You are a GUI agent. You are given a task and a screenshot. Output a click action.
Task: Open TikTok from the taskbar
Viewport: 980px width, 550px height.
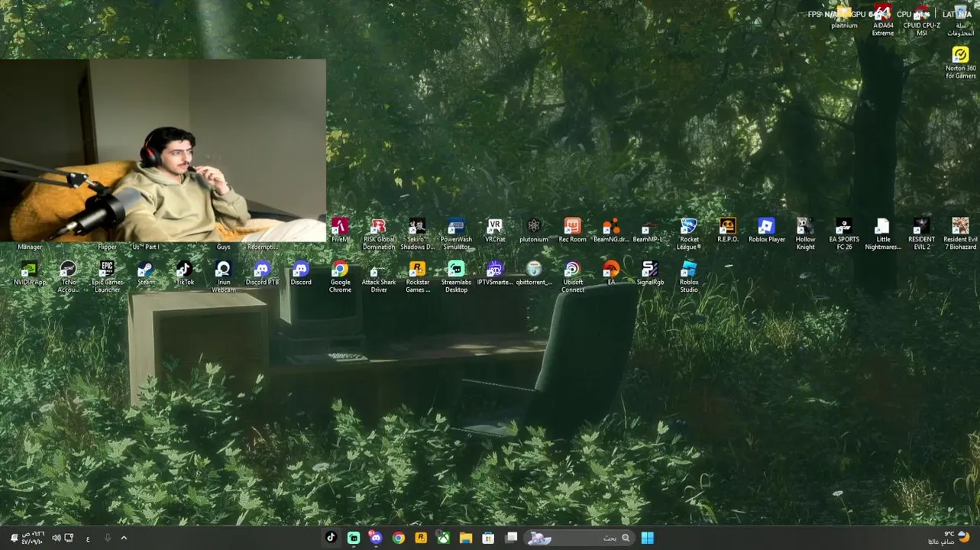(x=331, y=538)
